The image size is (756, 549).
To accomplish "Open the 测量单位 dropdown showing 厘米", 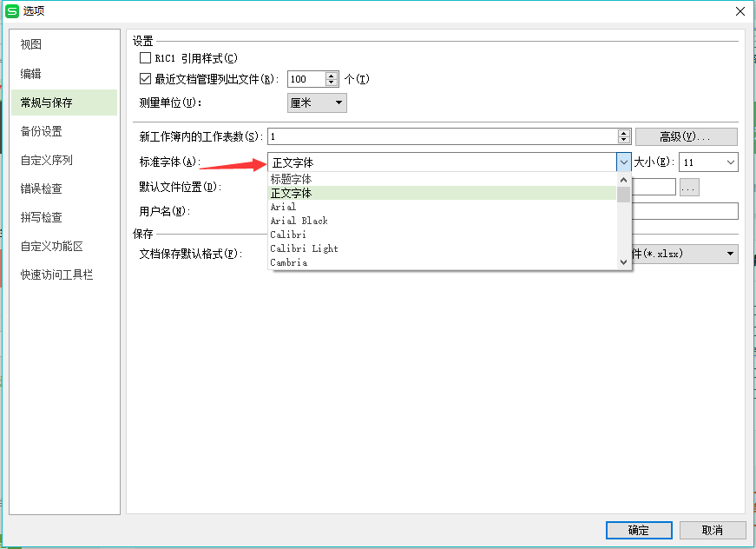I will [317, 103].
